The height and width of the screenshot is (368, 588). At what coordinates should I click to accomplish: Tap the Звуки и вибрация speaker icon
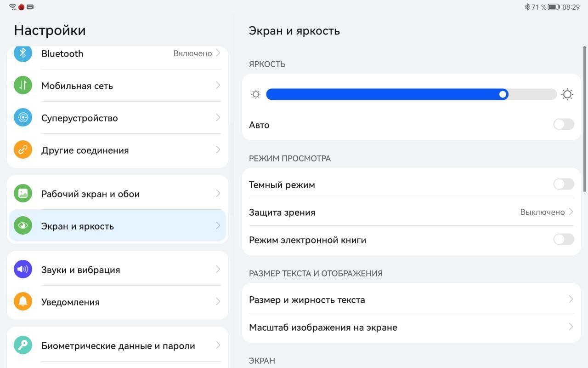coord(23,270)
